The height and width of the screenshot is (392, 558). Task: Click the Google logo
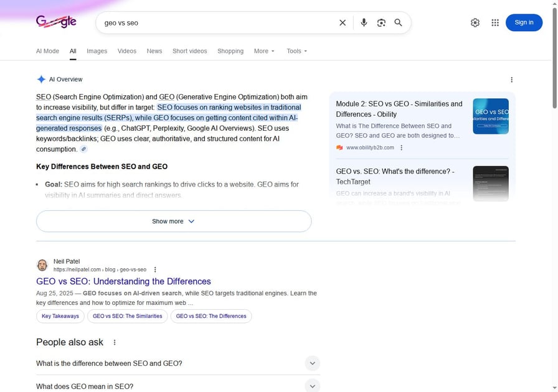pos(56,22)
